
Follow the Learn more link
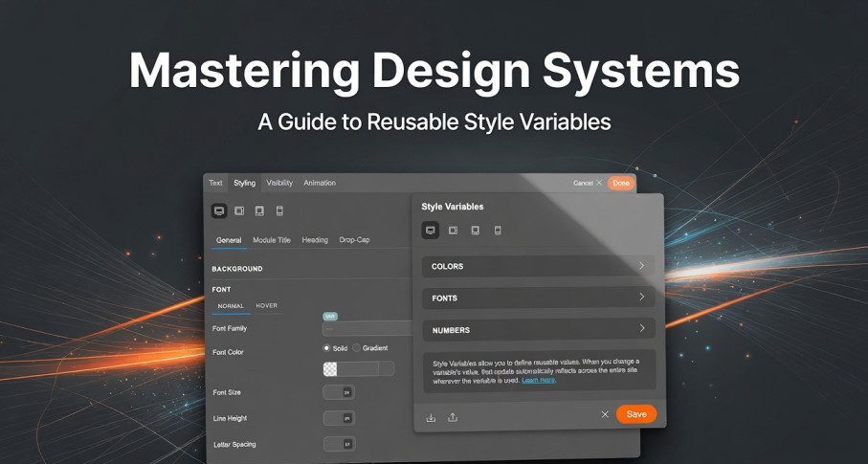tap(538, 381)
